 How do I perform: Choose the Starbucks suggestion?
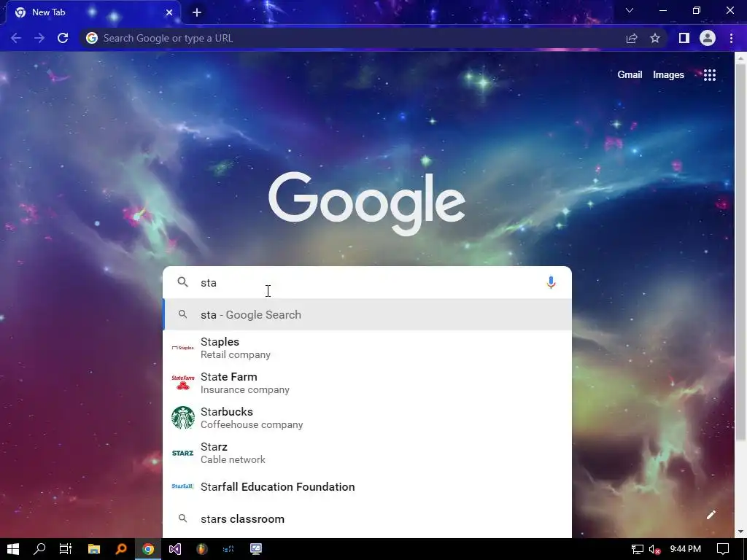[x=368, y=418]
